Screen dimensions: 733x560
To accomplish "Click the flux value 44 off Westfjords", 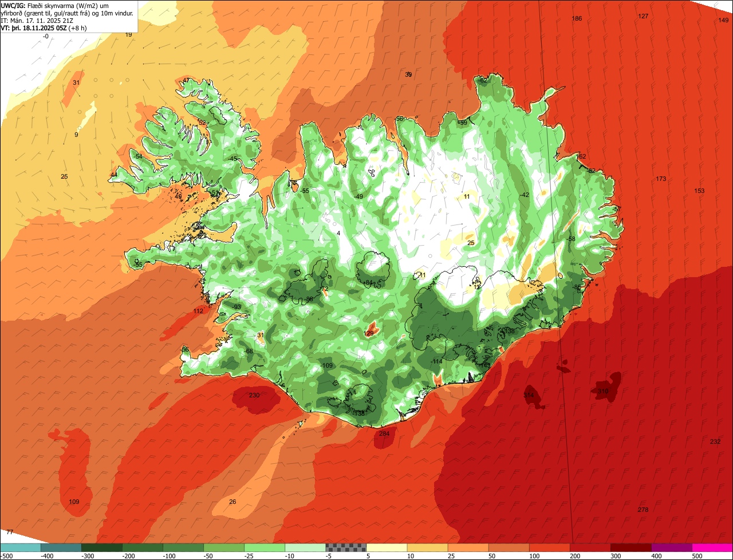I will pos(114,175).
